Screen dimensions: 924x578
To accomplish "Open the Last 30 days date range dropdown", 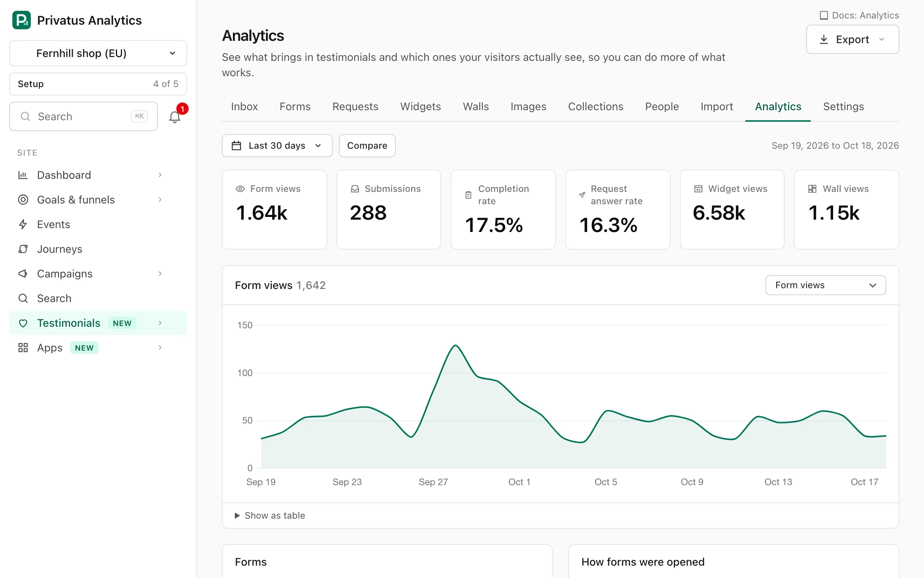I will click(x=277, y=146).
